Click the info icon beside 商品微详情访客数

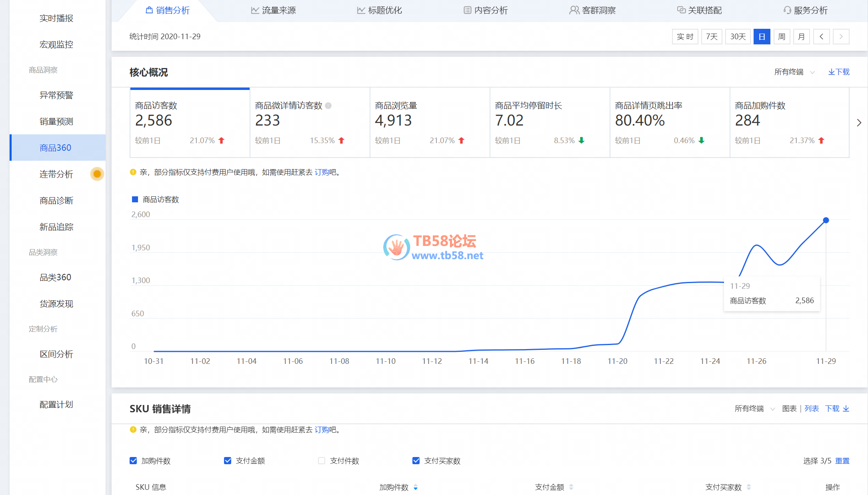click(328, 106)
